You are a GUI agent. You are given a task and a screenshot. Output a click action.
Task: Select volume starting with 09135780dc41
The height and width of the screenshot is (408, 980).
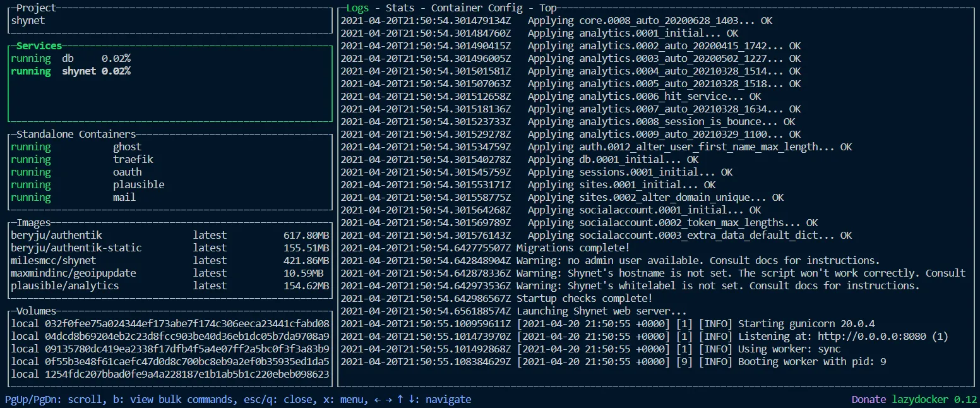(x=170, y=349)
